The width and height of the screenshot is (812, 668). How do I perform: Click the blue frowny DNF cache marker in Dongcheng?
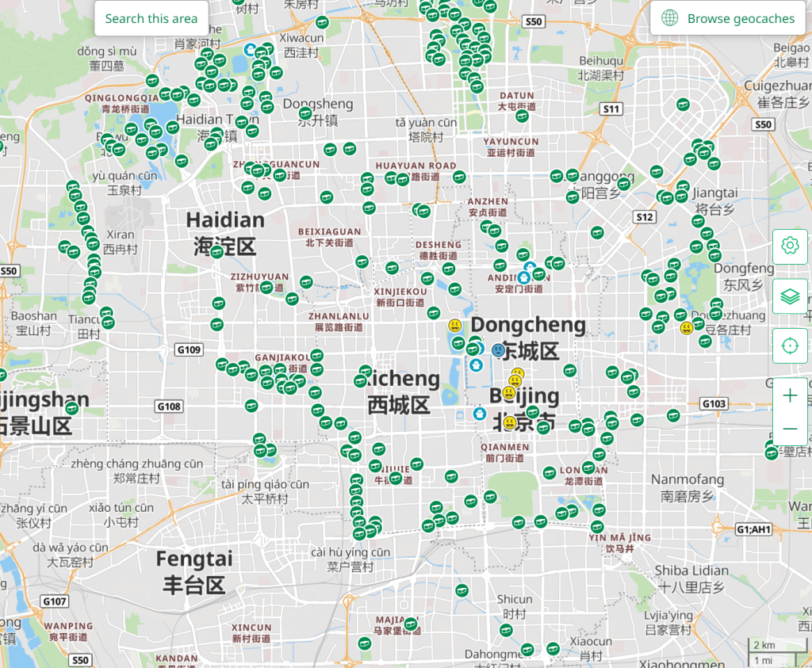pyautogui.click(x=498, y=349)
